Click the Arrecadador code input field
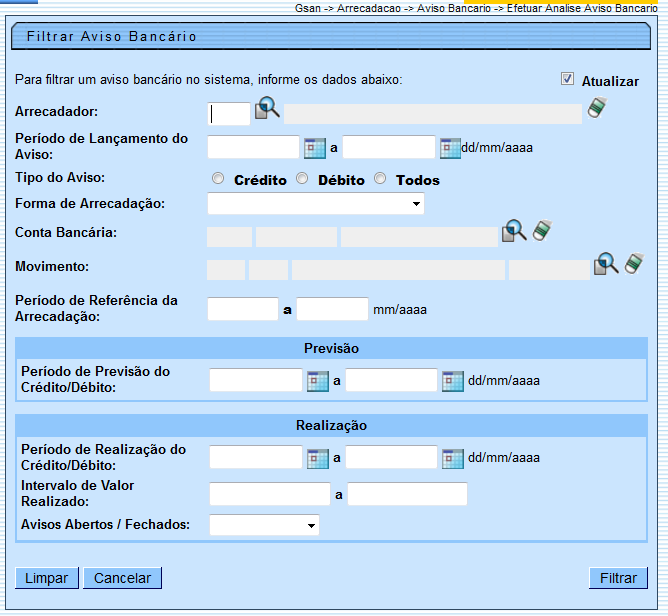The width and height of the screenshot is (668, 616). click(x=229, y=113)
